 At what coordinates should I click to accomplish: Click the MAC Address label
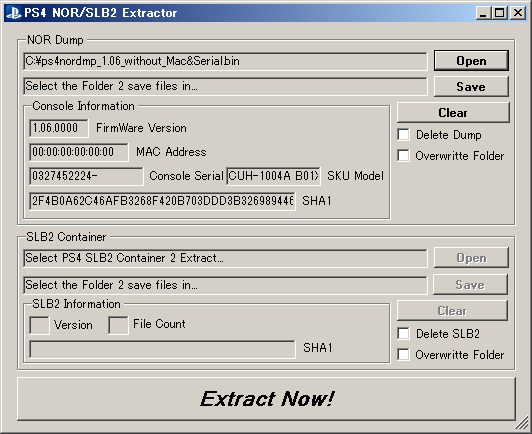coord(171,152)
